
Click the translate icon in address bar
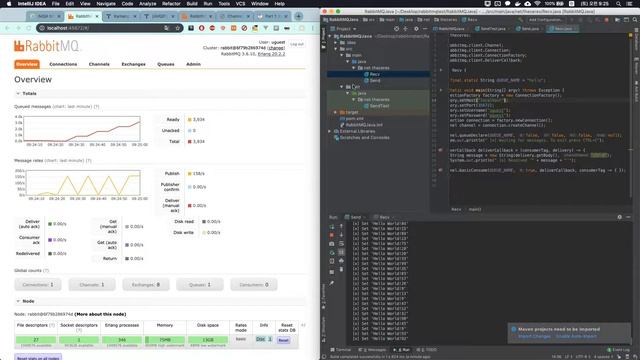167,28
